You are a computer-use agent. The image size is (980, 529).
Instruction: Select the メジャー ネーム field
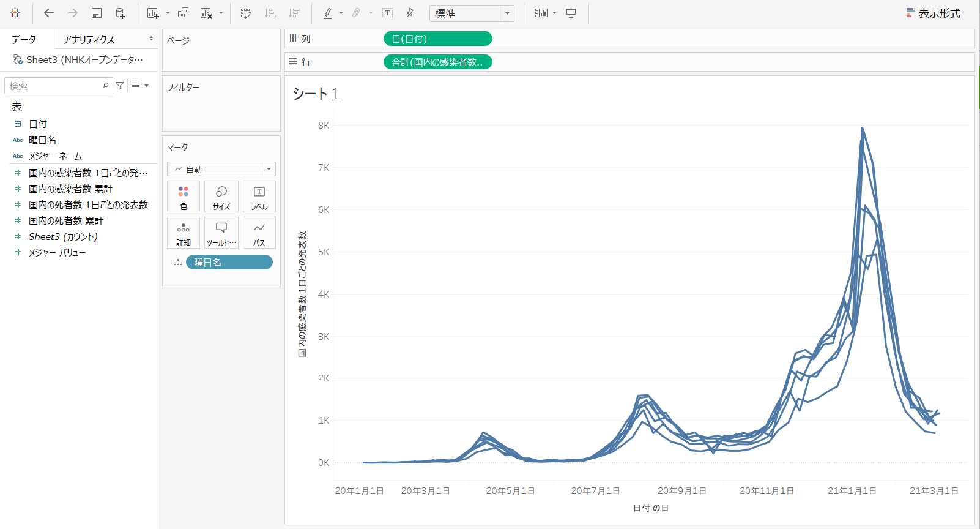(x=55, y=156)
